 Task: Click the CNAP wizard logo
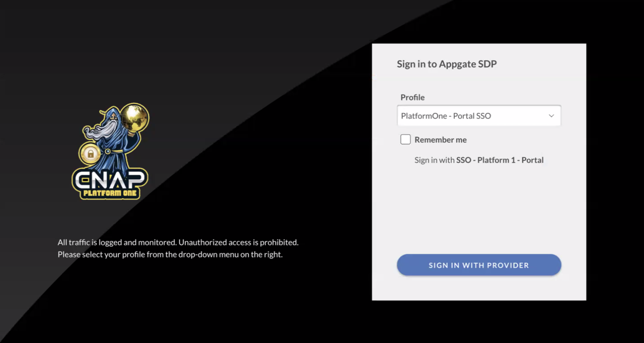point(110,151)
